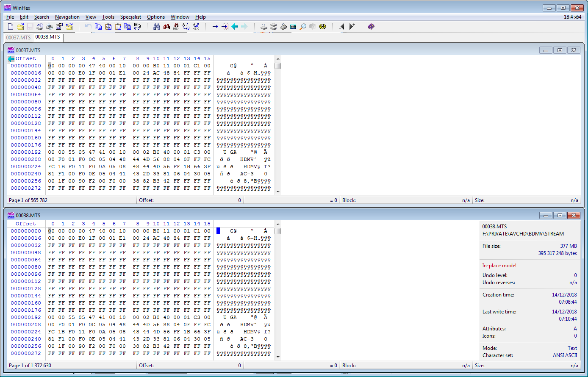Open the Options menu
This screenshot has width=588, height=377.
coord(156,17)
